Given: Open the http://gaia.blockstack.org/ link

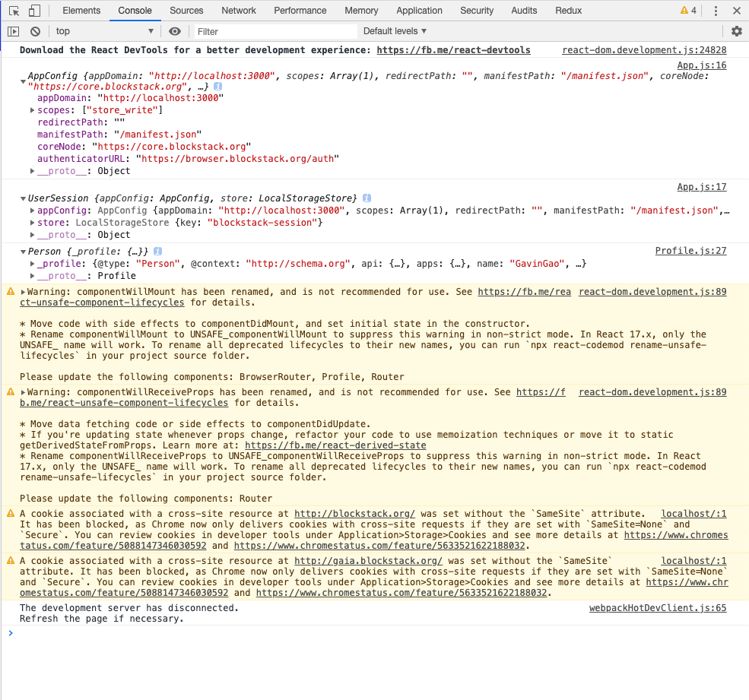Looking at the screenshot, I should click(x=368, y=561).
